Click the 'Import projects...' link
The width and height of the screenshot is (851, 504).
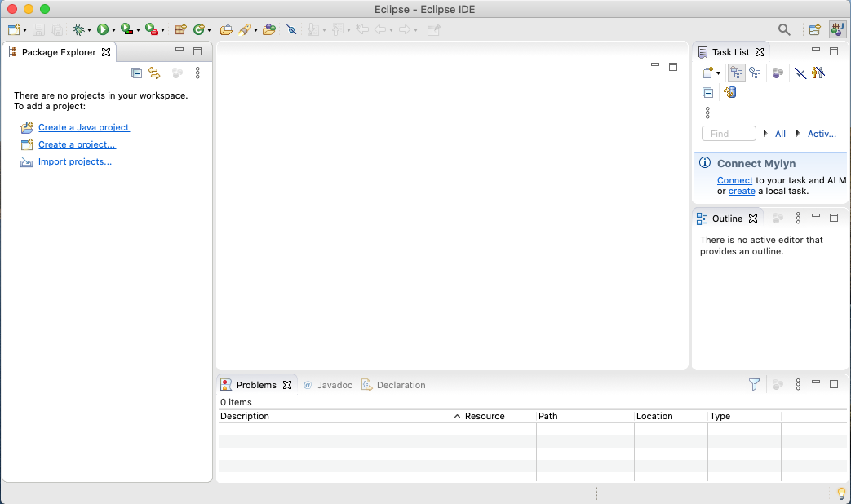(75, 161)
